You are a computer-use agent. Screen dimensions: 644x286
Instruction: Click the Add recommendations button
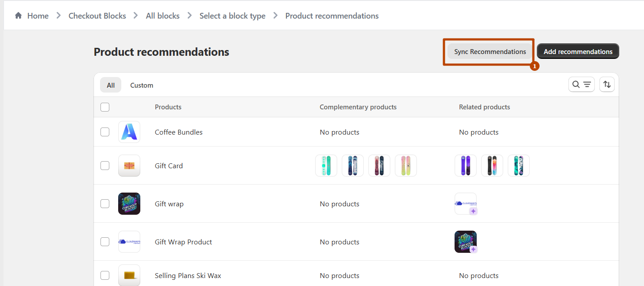point(578,51)
